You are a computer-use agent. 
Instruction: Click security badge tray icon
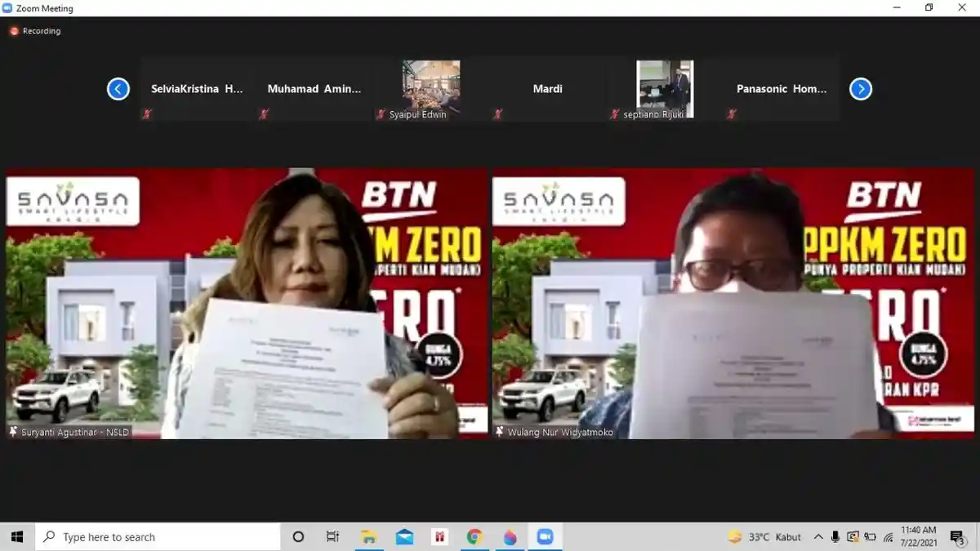tap(853, 536)
